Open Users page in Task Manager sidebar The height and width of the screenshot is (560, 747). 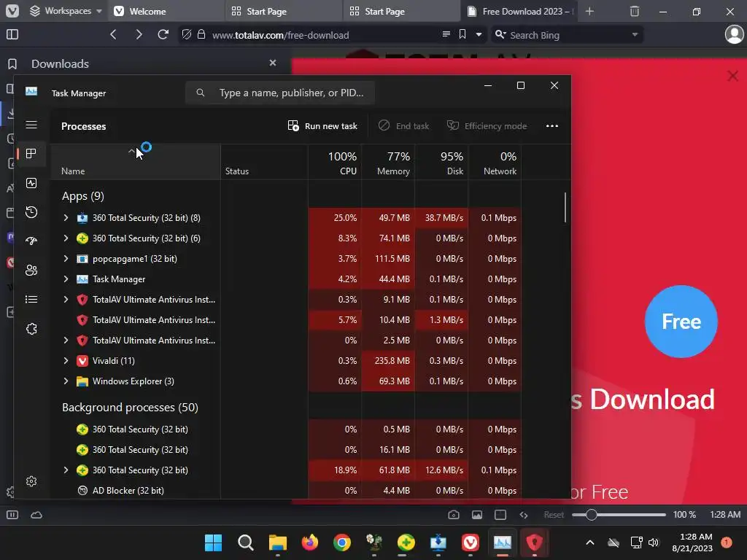tap(31, 270)
